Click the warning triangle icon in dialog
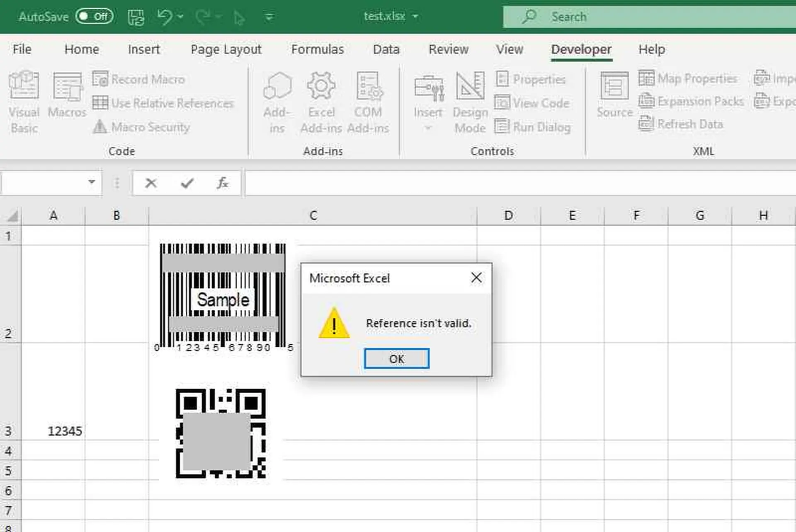Image resolution: width=796 pixels, height=532 pixels. tap(334, 323)
